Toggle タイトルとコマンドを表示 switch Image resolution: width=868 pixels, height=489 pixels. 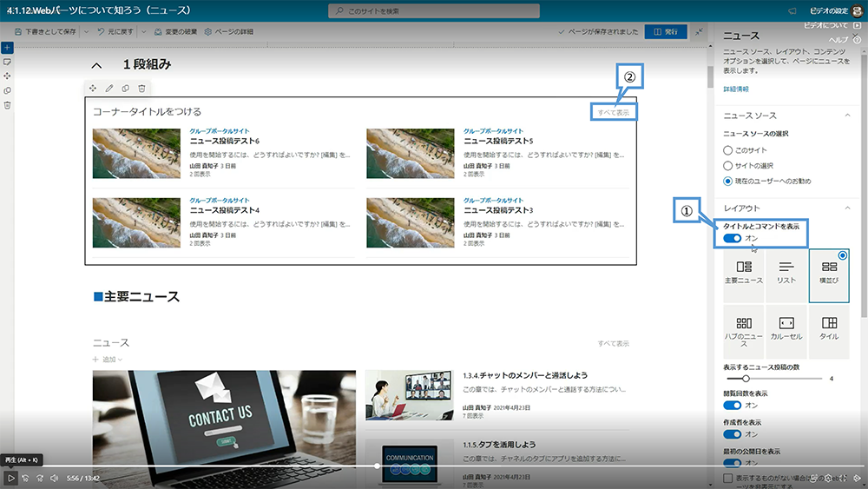coord(733,238)
